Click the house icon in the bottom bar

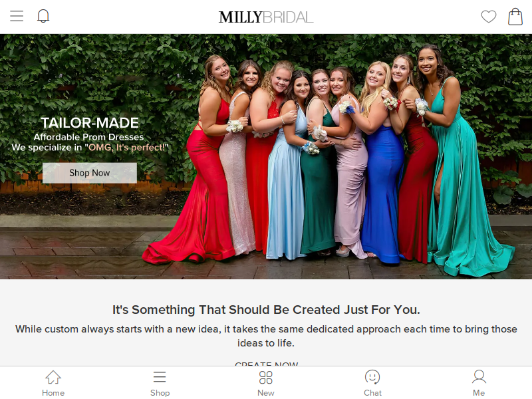(x=53, y=377)
